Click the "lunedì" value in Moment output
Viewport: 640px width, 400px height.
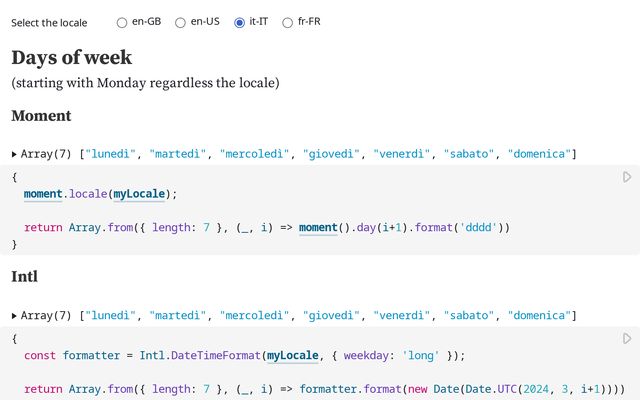click(x=110, y=154)
